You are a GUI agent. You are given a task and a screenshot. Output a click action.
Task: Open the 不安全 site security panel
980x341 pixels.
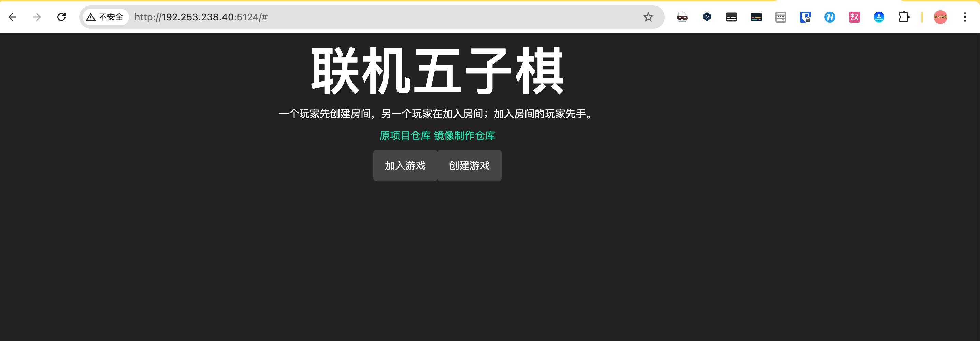click(105, 17)
